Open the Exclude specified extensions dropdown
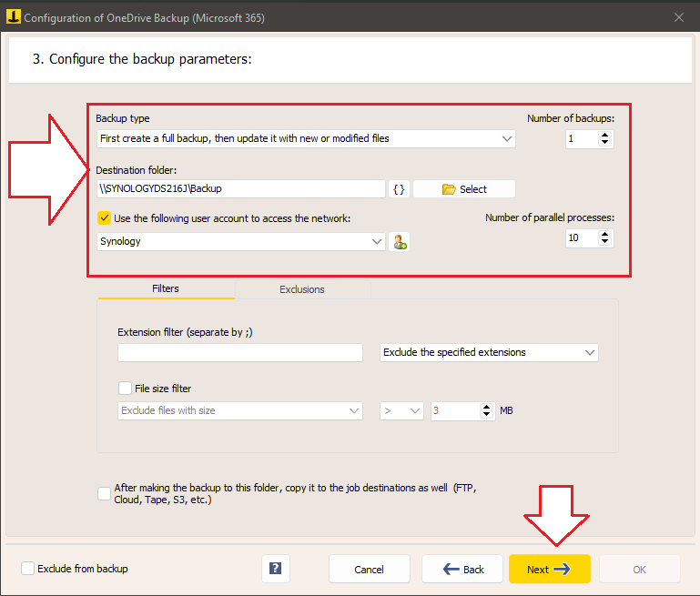Image resolution: width=700 pixels, height=596 pixels. tap(489, 352)
